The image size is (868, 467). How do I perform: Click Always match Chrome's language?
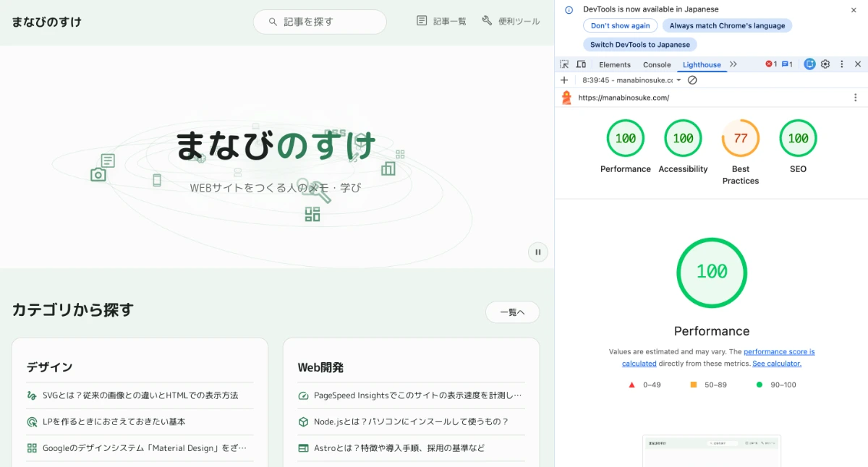click(x=727, y=25)
